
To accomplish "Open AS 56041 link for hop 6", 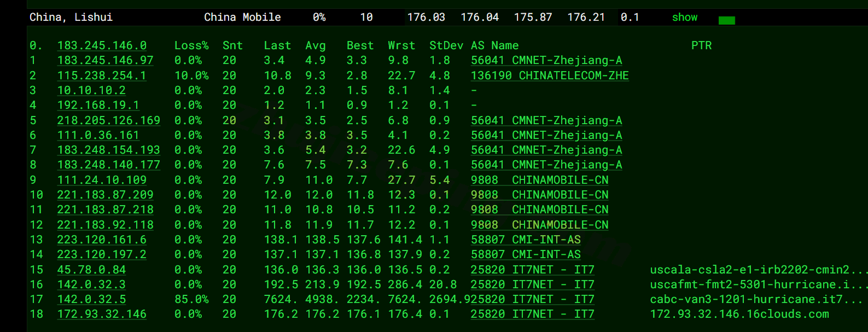I will click(546, 136).
